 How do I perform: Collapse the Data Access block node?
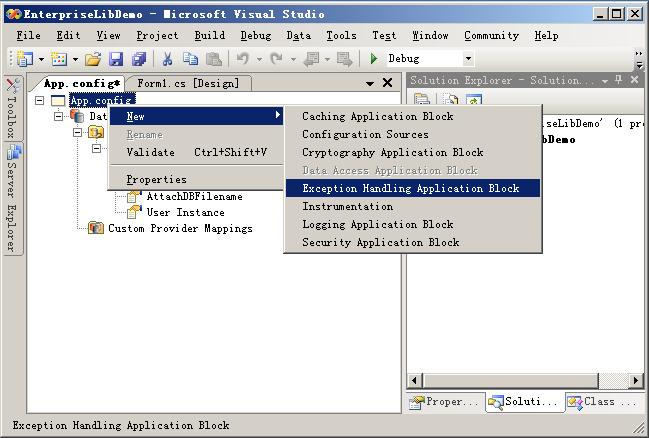click(x=58, y=116)
